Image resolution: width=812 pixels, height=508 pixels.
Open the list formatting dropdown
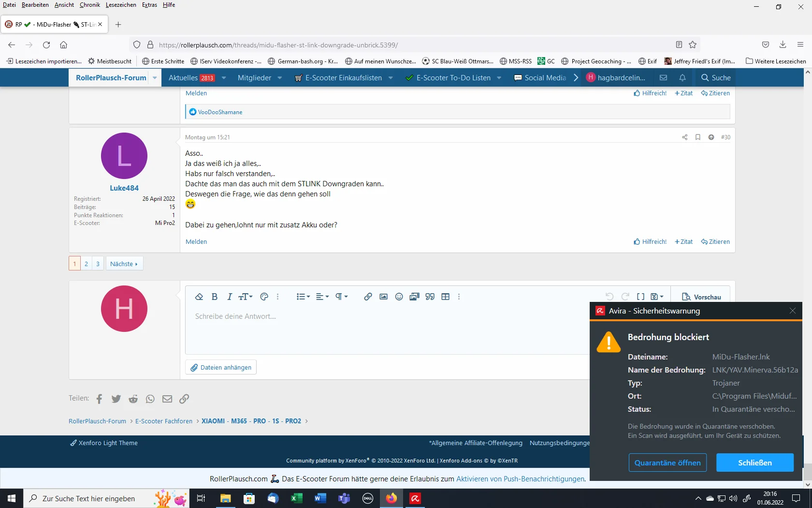tap(303, 297)
